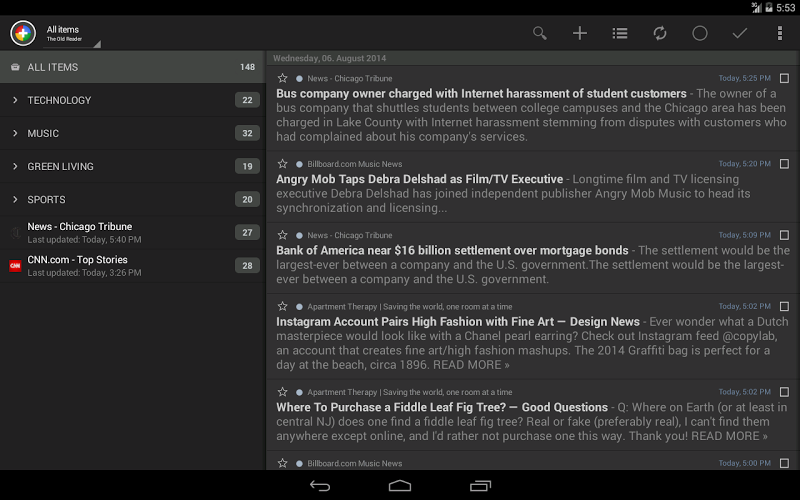This screenshot has height=500, width=800.
Task: Expand the Green Living folder chevron
Action: click(15, 166)
